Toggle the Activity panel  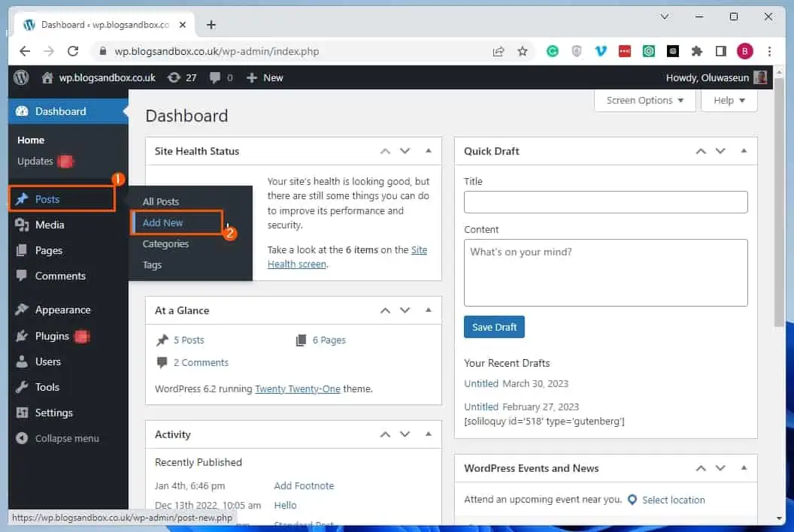[x=429, y=434]
